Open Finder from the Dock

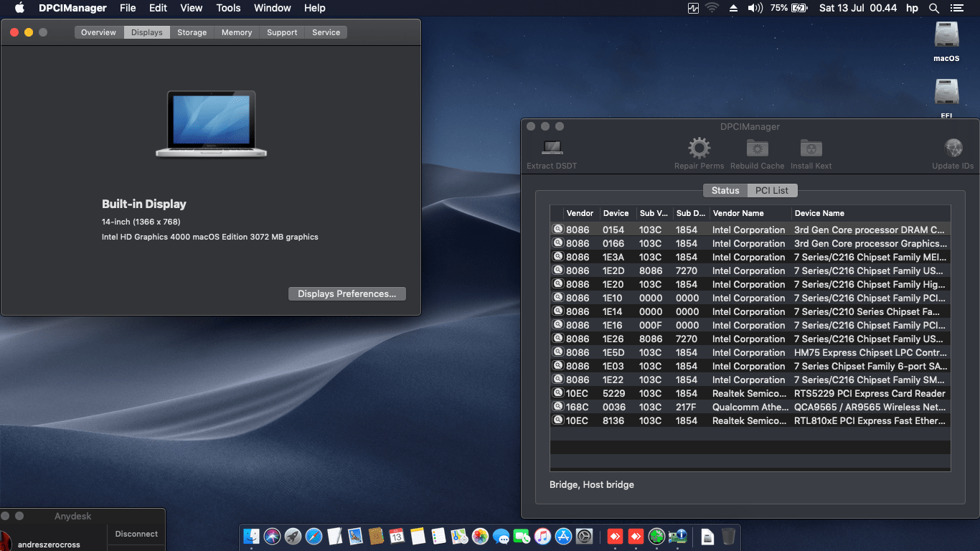pyautogui.click(x=252, y=536)
